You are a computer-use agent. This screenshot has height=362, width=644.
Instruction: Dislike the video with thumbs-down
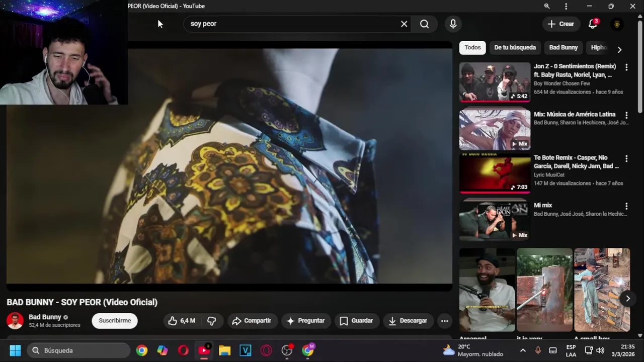coord(212,321)
